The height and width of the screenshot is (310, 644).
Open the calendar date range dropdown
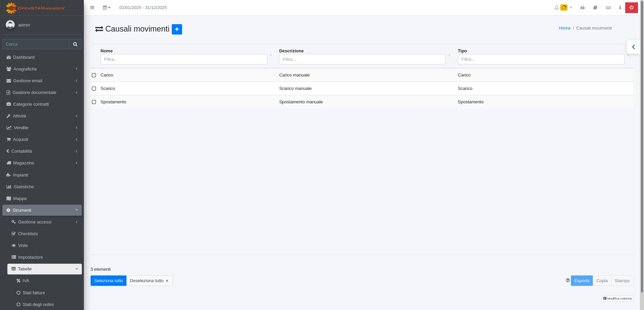(x=106, y=8)
